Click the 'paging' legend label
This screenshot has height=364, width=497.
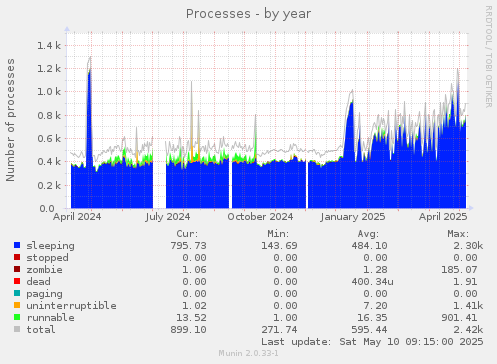[x=44, y=294]
